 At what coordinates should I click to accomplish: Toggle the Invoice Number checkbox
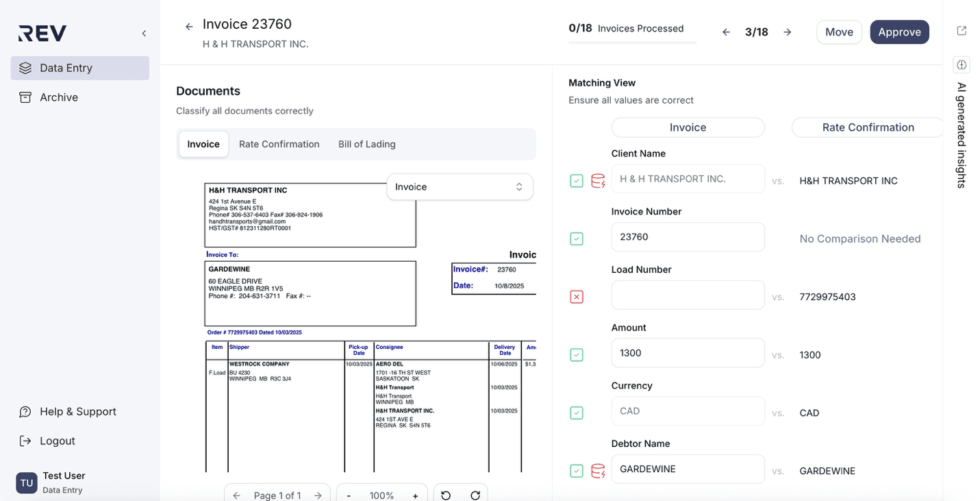(x=577, y=239)
